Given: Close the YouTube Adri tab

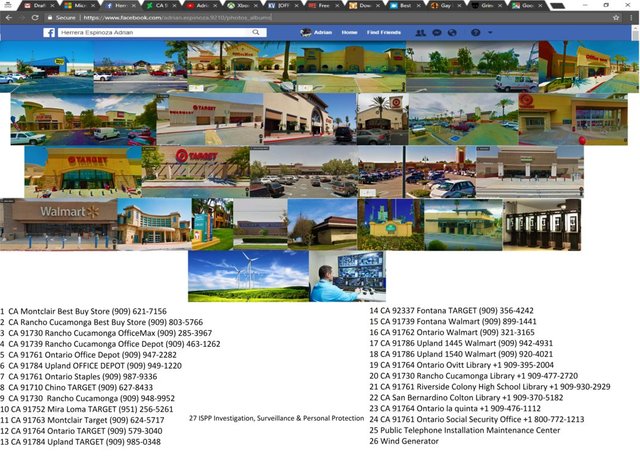Looking at the screenshot, I should point(216,6).
